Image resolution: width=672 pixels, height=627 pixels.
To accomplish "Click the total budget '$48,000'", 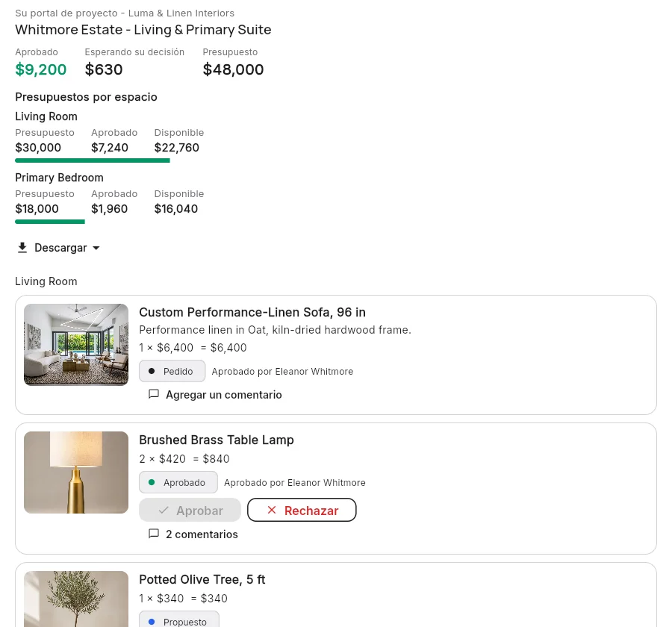I will 233,69.
